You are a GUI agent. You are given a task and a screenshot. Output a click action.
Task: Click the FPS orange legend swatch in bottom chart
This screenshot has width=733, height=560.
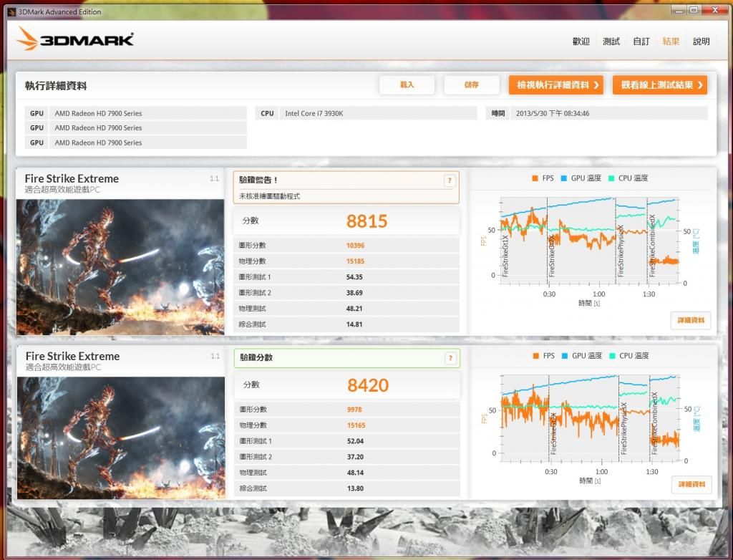[x=535, y=356]
